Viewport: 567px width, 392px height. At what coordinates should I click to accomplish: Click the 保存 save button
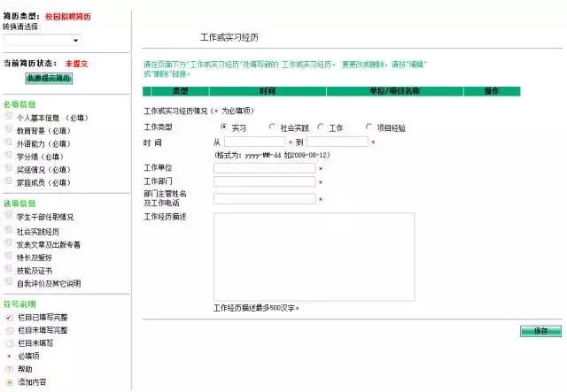coord(540,331)
